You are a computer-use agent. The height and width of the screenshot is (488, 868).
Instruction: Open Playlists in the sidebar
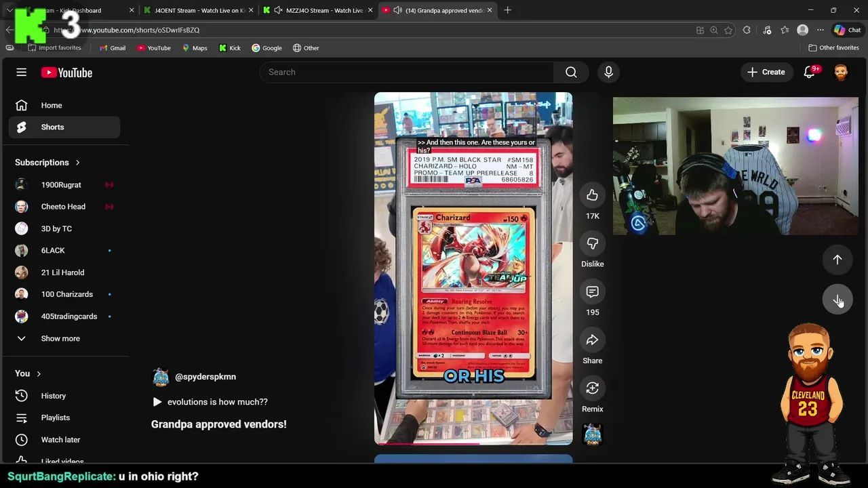coord(64,418)
